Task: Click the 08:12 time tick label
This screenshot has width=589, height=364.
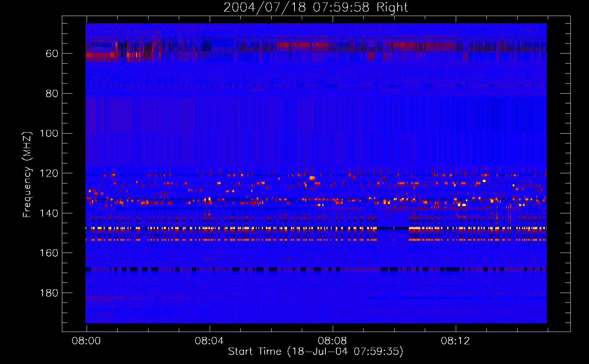Action: click(455, 341)
